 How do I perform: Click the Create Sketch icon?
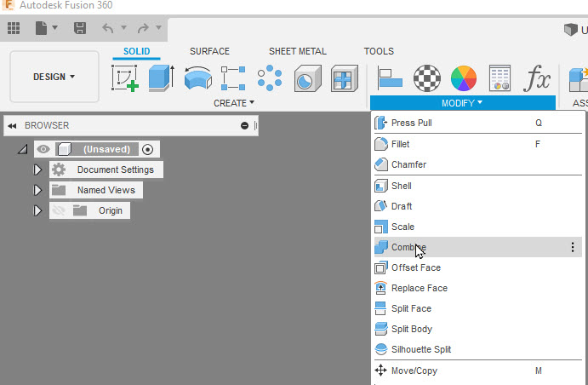(125, 78)
